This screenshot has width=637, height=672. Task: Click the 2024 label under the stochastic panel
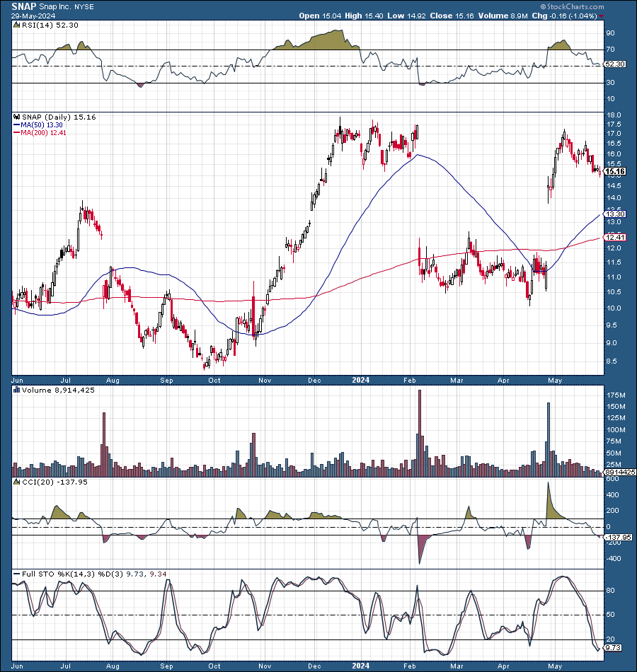[361, 666]
